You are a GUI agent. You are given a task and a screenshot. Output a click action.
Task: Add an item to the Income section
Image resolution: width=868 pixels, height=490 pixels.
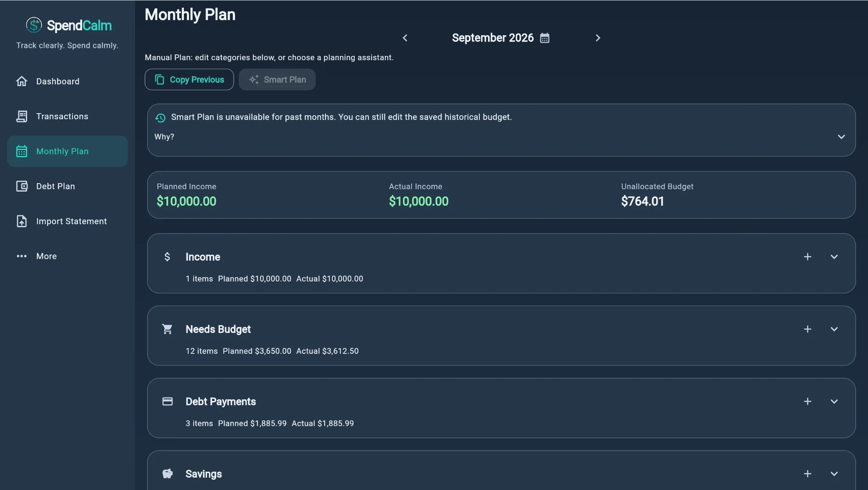click(x=807, y=257)
